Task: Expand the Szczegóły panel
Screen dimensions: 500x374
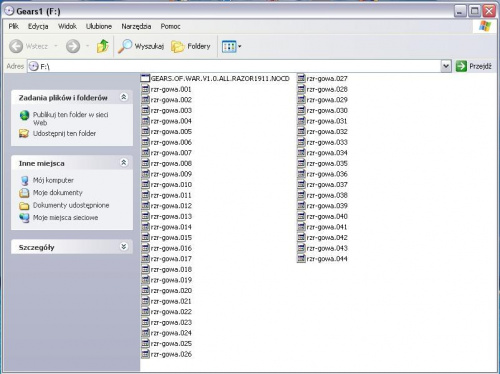Action: pyautogui.click(x=124, y=247)
